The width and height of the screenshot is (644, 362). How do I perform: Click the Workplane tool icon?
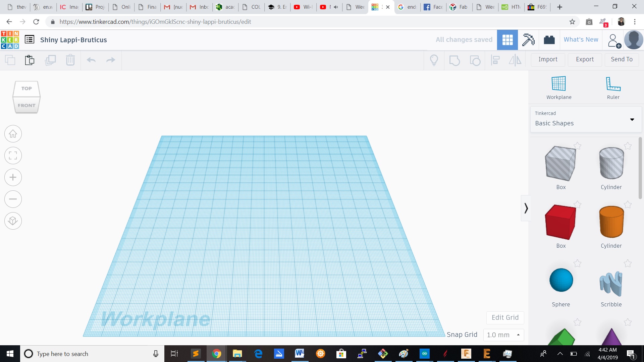tap(558, 84)
